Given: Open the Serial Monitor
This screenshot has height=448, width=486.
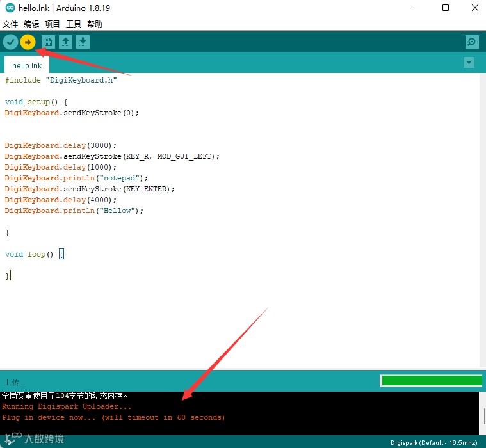Looking at the screenshot, I should (x=472, y=42).
